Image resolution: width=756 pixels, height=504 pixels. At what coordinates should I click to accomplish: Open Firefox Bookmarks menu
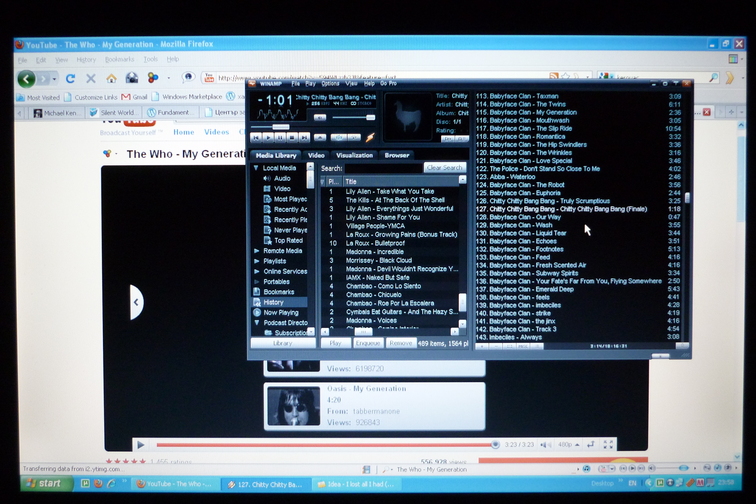(120, 59)
